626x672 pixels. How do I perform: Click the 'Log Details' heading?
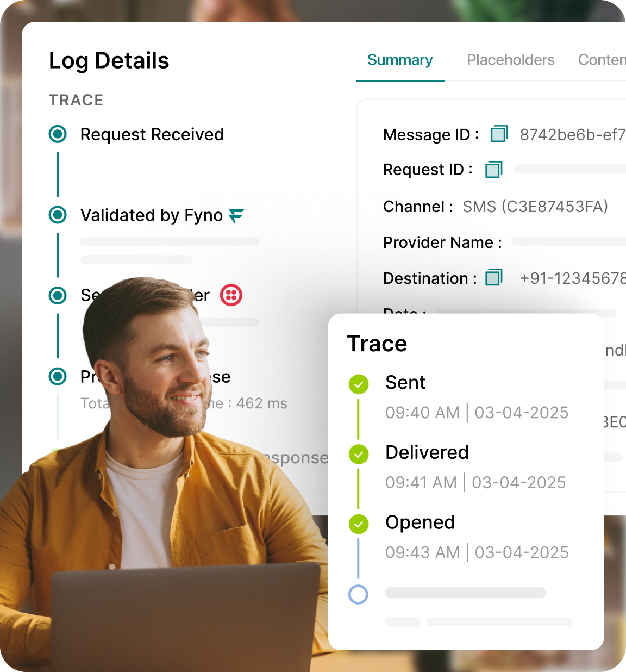(109, 61)
